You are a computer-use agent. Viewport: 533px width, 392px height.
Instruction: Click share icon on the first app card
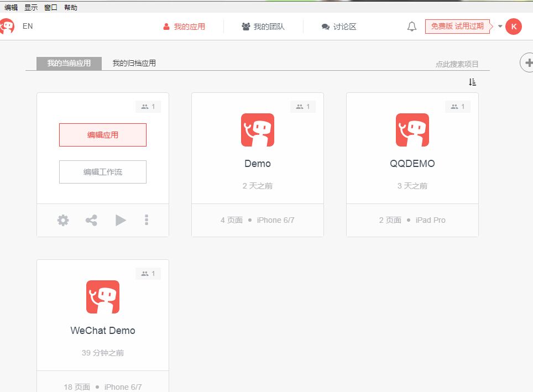91,220
